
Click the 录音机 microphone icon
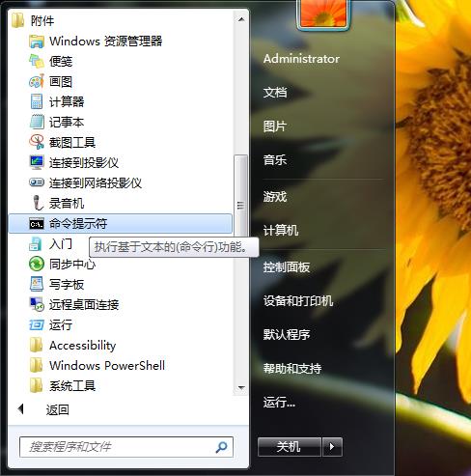click(x=38, y=203)
